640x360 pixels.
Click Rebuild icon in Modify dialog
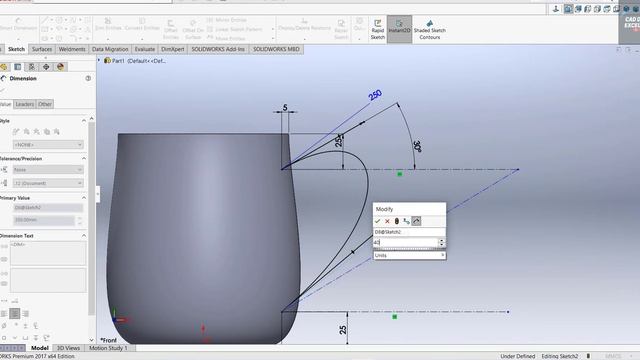tap(397, 221)
